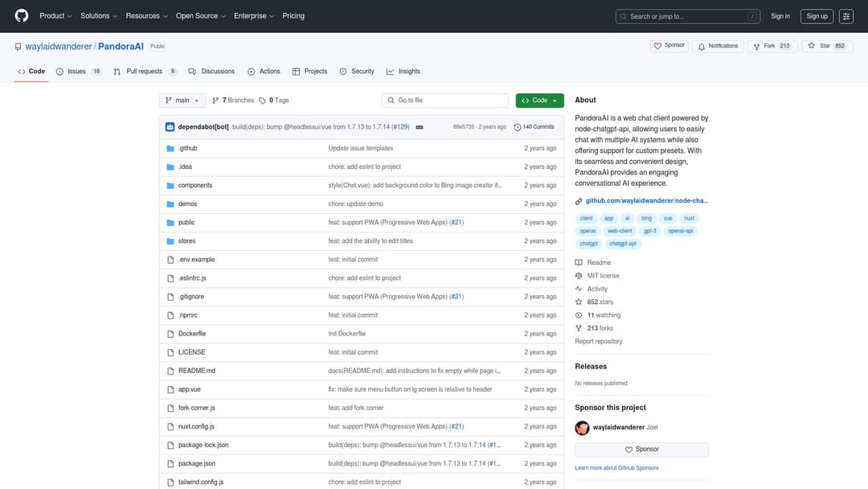Click the Sign in link
The image size is (868, 489).
pyautogui.click(x=780, y=16)
